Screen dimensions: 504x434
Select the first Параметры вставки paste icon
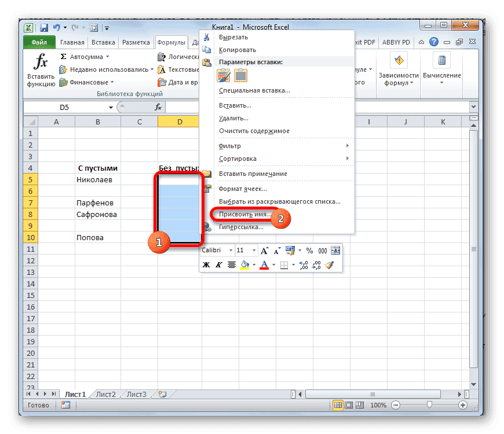[x=222, y=75]
